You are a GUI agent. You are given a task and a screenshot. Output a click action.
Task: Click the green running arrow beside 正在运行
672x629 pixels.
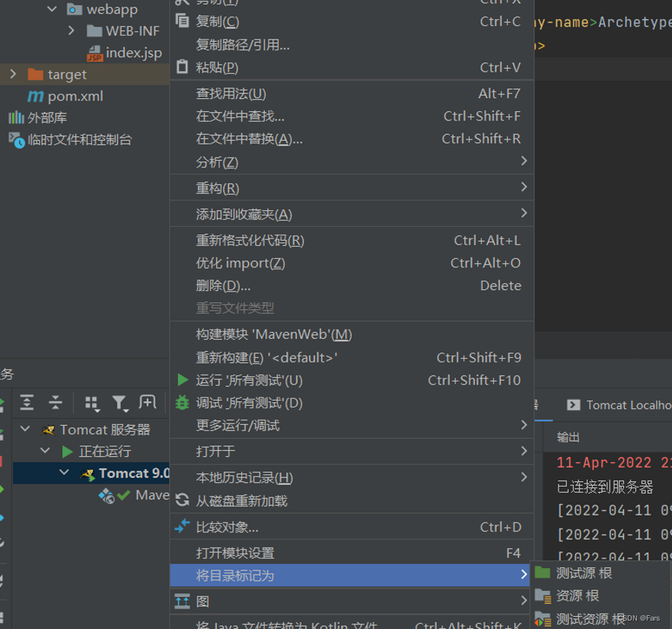coord(67,451)
